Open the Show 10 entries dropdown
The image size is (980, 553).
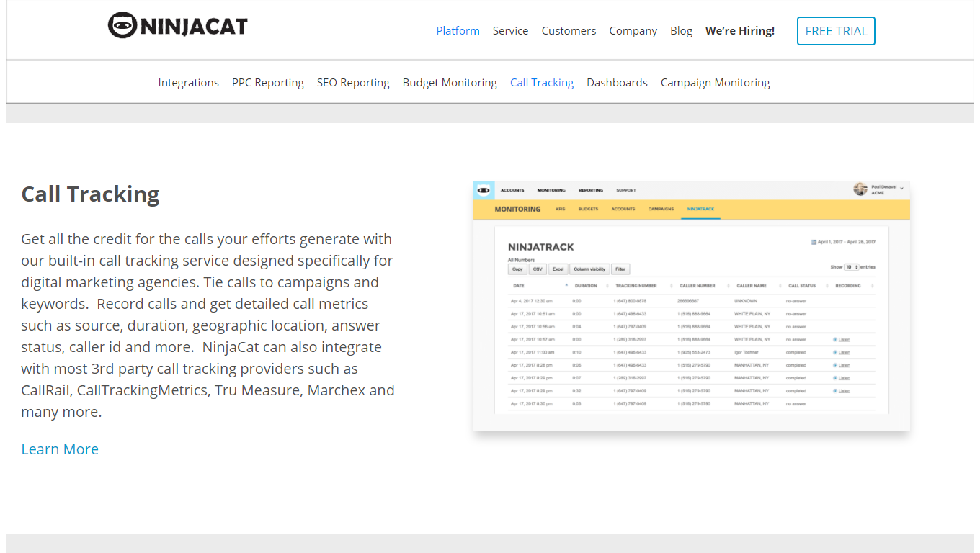[x=850, y=267]
